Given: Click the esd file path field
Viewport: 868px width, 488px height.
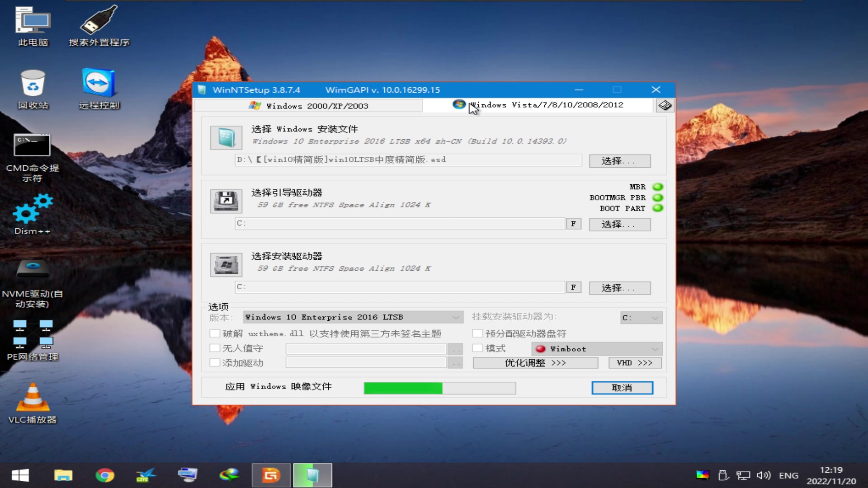Looking at the screenshot, I should (x=408, y=160).
